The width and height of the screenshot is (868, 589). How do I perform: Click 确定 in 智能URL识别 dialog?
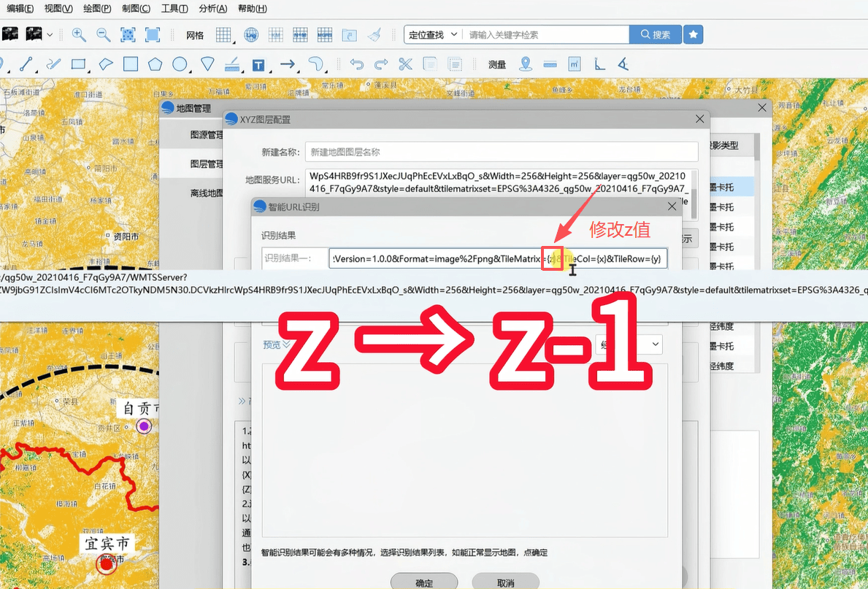(x=424, y=582)
